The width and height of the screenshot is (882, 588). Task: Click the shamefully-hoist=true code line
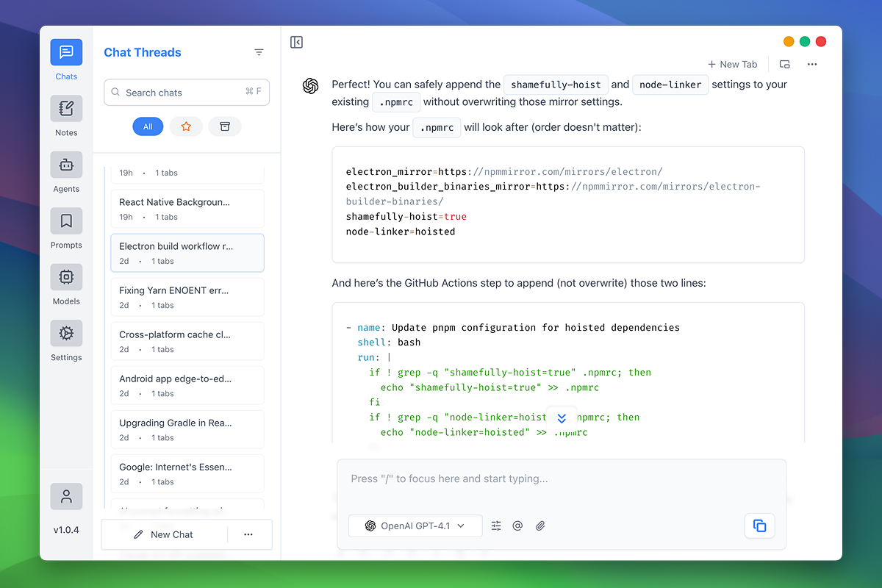click(406, 217)
